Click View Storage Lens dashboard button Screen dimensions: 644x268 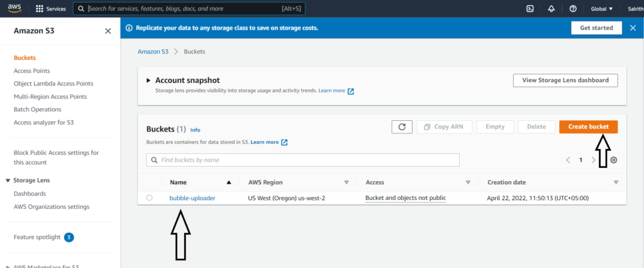tap(565, 80)
